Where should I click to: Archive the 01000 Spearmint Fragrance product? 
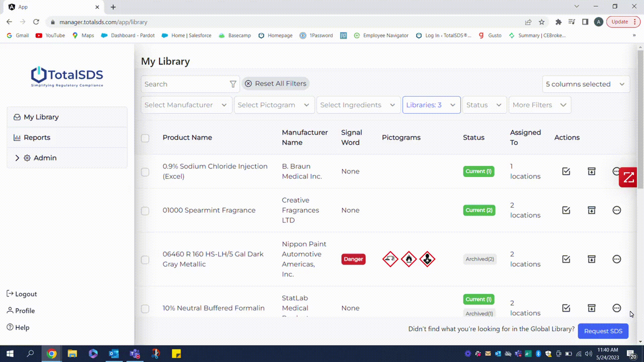(591, 210)
